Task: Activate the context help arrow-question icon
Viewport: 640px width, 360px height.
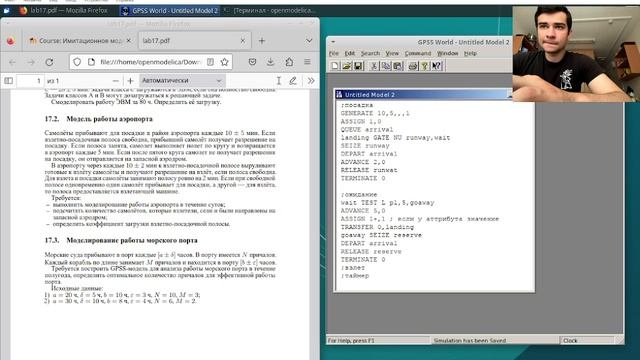Action: click(436, 66)
